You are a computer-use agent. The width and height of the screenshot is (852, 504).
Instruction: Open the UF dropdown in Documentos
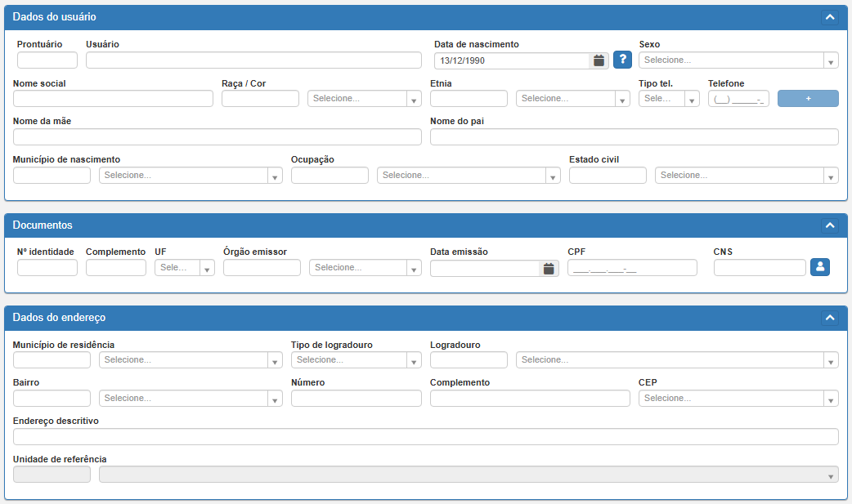coord(184,268)
